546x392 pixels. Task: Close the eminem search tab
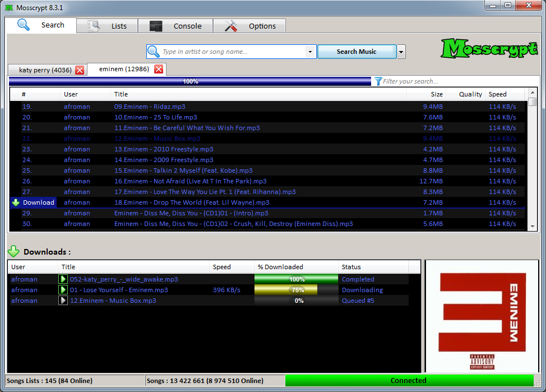(x=159, y=69)
